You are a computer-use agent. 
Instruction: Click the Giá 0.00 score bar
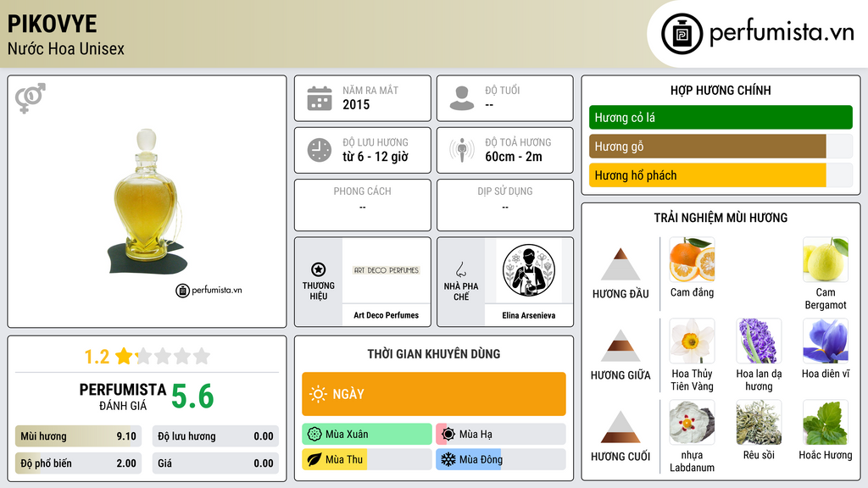[215, 463]
